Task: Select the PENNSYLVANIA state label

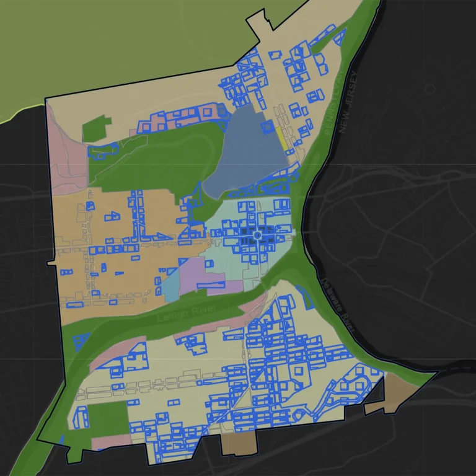Action: point(333,99)
